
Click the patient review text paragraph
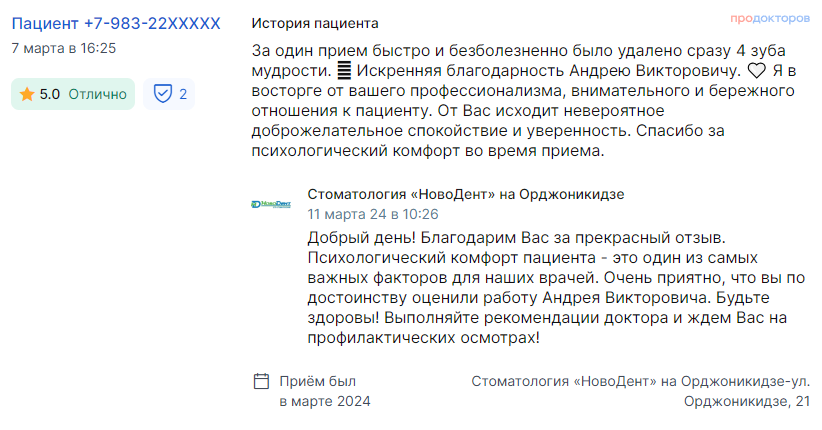tap(524, 101)
